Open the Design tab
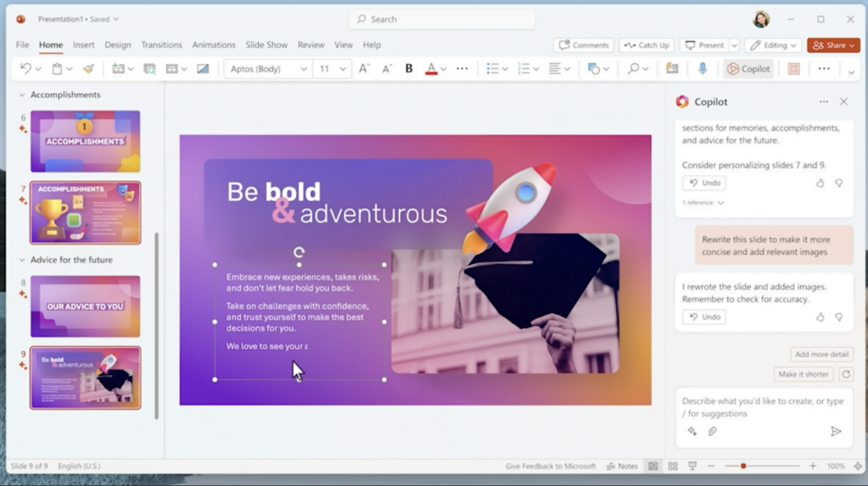The image size is (868, 486). tap(118, 45)
